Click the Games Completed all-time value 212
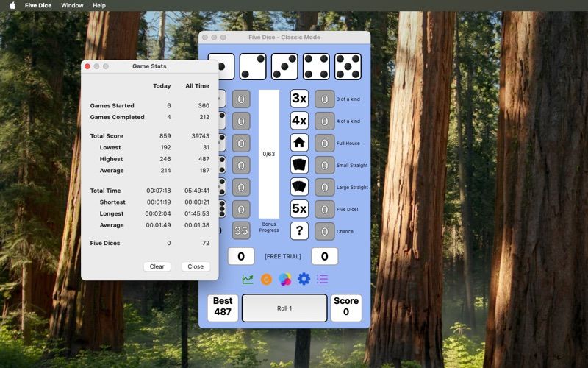588x368 pixels. pyautogui.click(x=204, y=117)
